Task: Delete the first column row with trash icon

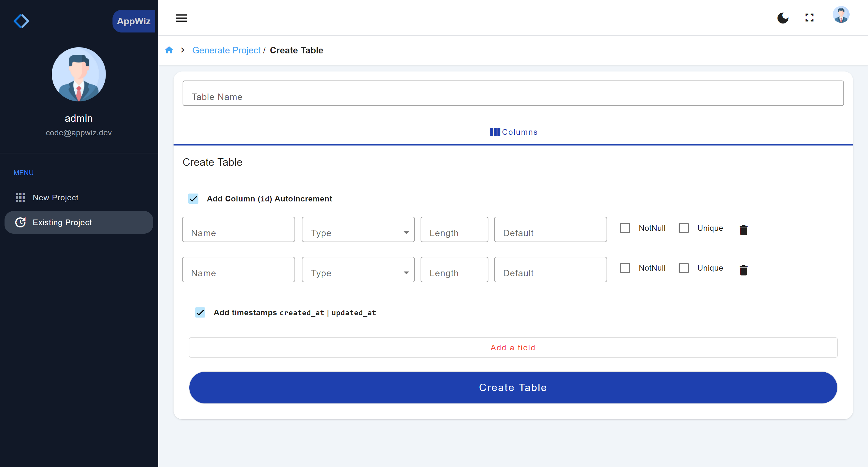Action: (743, 230)
